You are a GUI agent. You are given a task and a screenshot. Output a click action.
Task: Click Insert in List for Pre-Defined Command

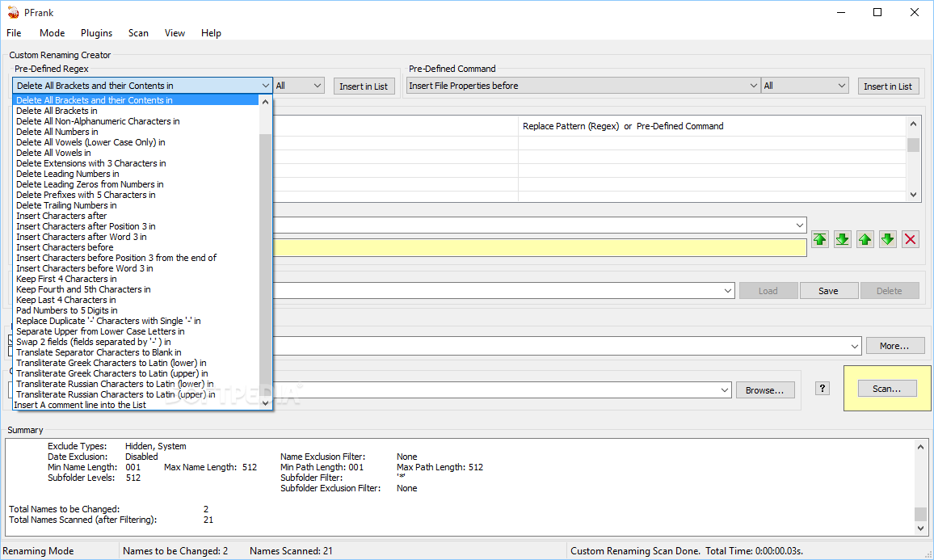tap(887, 86)
